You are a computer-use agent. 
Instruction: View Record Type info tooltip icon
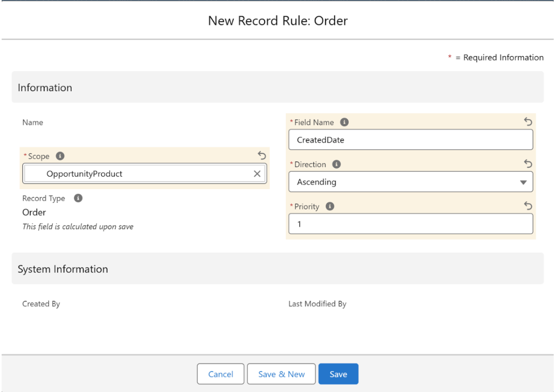[x=78, y=198]
